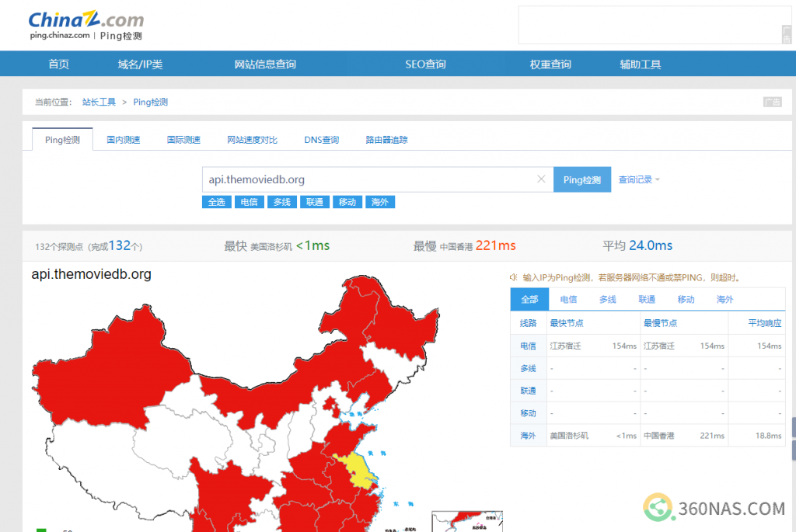Click the South China Sea inset map thumbnail
Image resolution: width=796 pixels, height=532 pixels.
click(x=466, y=521)
